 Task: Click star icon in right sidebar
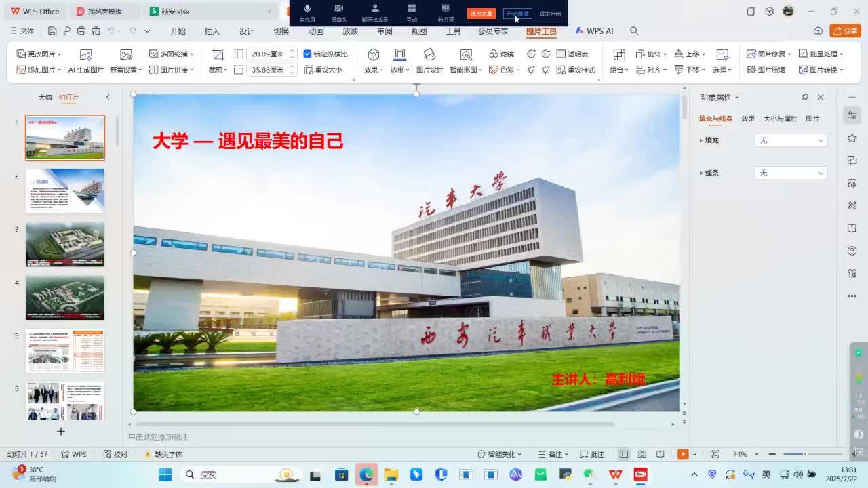click(852, 138)
